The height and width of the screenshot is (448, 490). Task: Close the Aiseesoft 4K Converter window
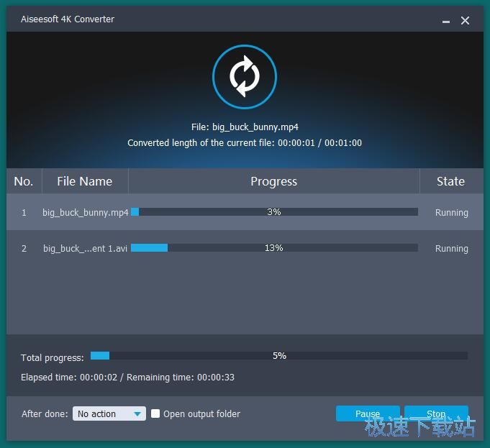click(x=465, y=21)
